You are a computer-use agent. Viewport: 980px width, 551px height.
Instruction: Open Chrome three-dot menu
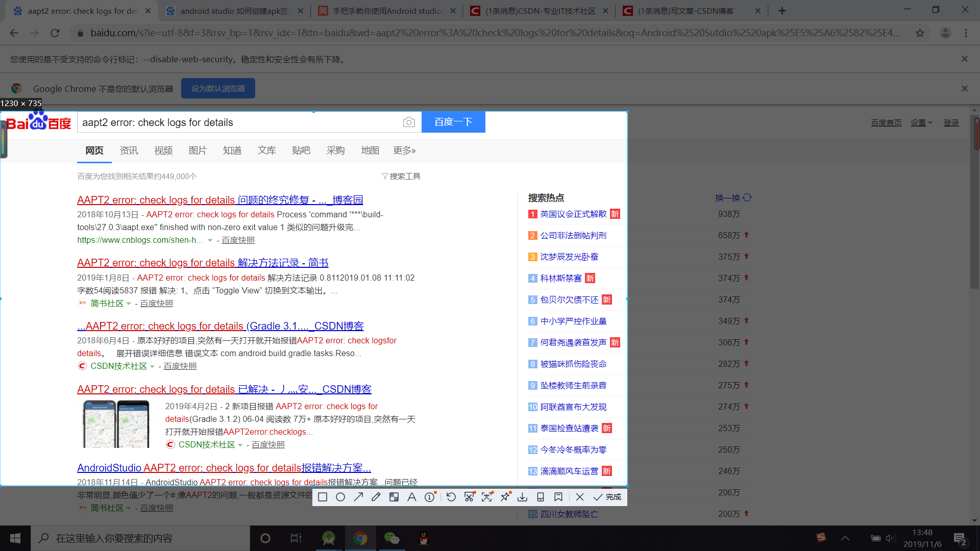(x=966, y=33)
